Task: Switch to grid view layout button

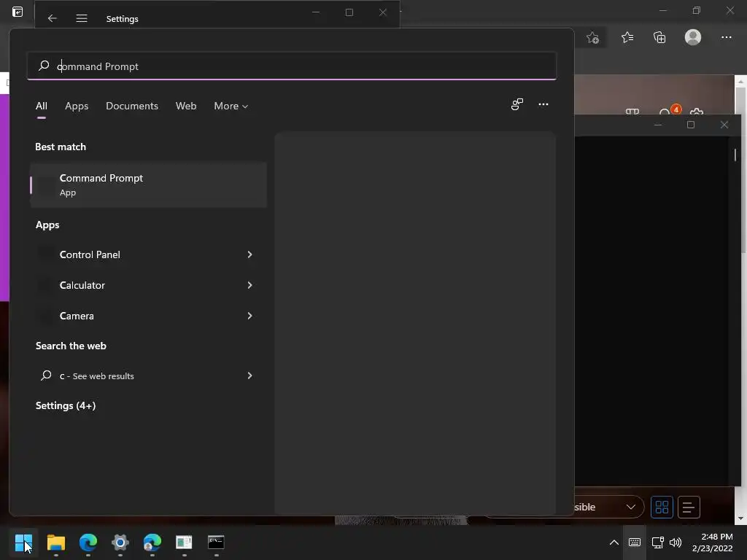Action: tap(662, 507)
